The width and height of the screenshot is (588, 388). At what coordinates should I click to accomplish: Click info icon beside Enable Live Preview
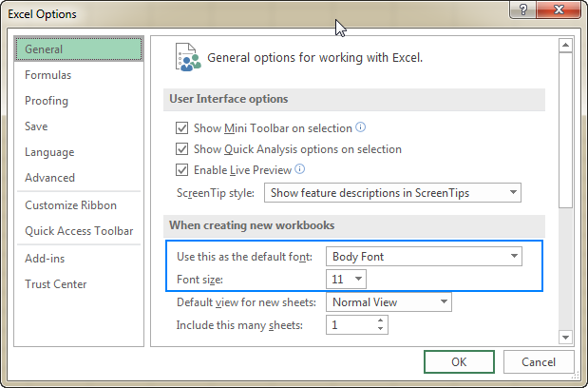(299, 169)
